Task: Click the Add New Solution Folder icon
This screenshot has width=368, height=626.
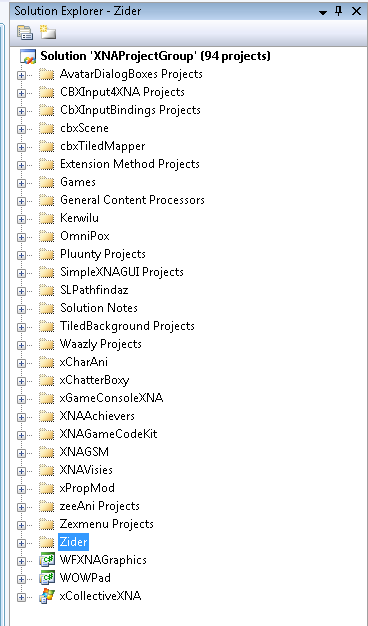Action: pos(47,32)
